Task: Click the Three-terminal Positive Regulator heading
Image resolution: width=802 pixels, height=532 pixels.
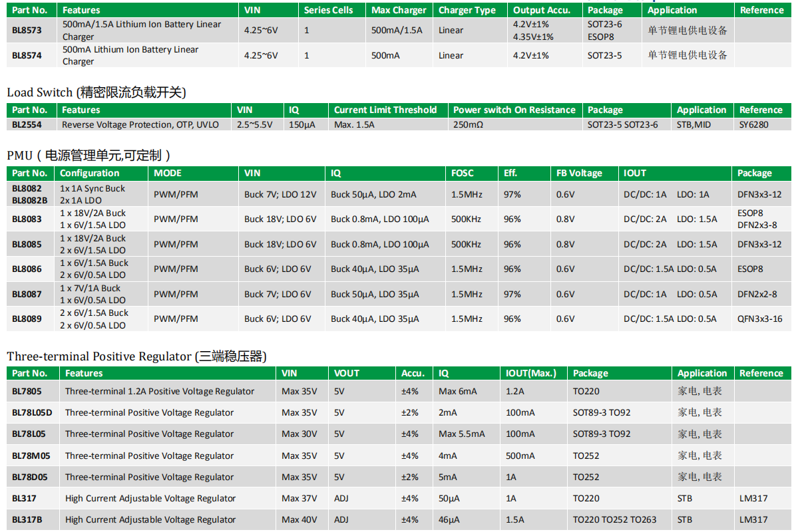Action: click(136, 356)
